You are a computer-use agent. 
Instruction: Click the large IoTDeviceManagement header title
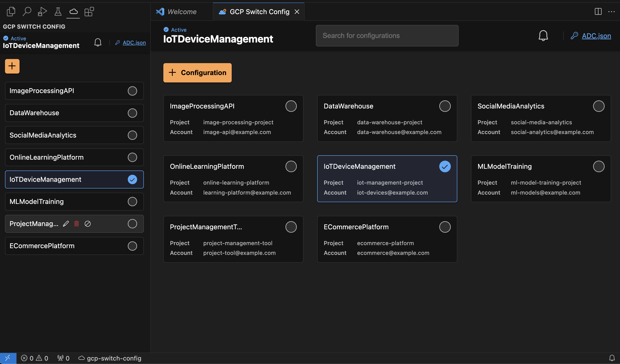[218, 39]
